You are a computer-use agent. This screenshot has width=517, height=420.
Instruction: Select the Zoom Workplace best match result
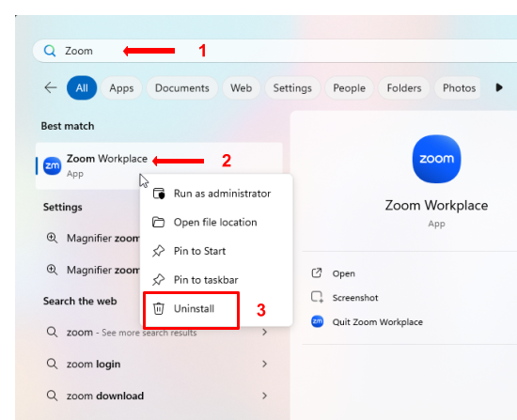pos(159,165)
